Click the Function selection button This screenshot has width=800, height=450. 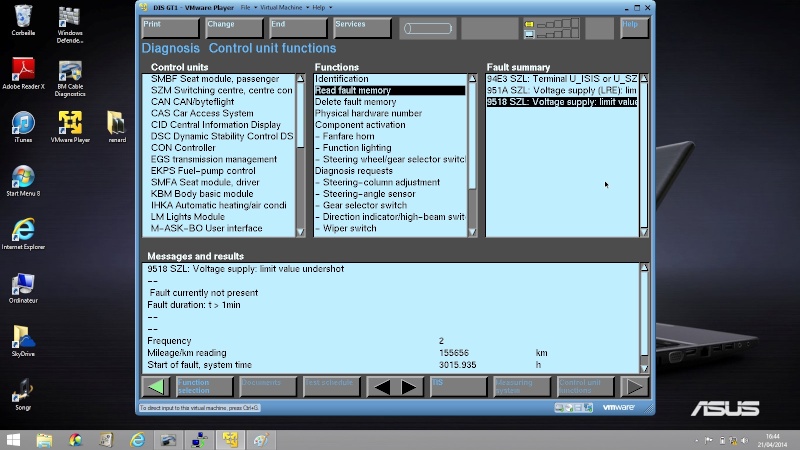coord(204,387)
